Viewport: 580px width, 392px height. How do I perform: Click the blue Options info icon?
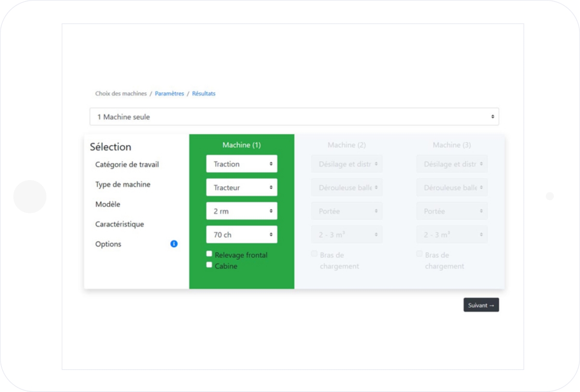coord(174,244)
